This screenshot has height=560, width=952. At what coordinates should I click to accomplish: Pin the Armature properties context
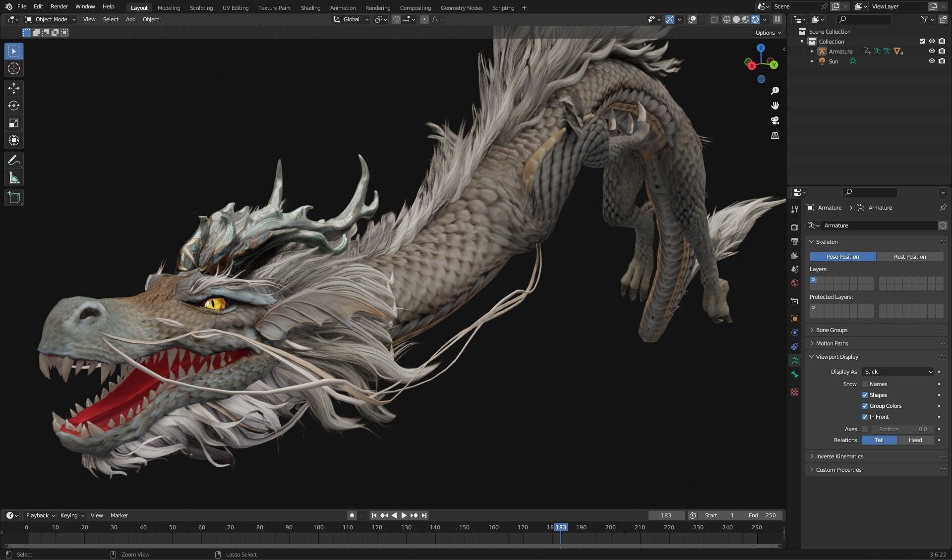coord(943,208)
